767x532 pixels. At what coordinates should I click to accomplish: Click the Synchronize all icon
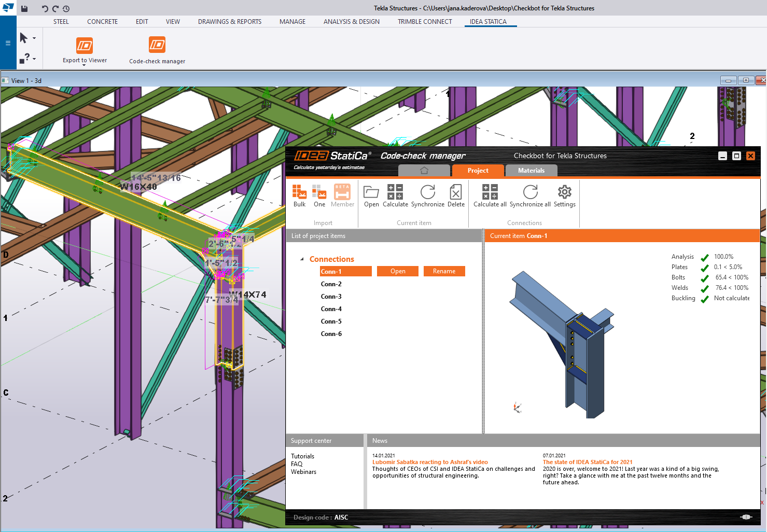pyautogui.click(x=530, y=192)
